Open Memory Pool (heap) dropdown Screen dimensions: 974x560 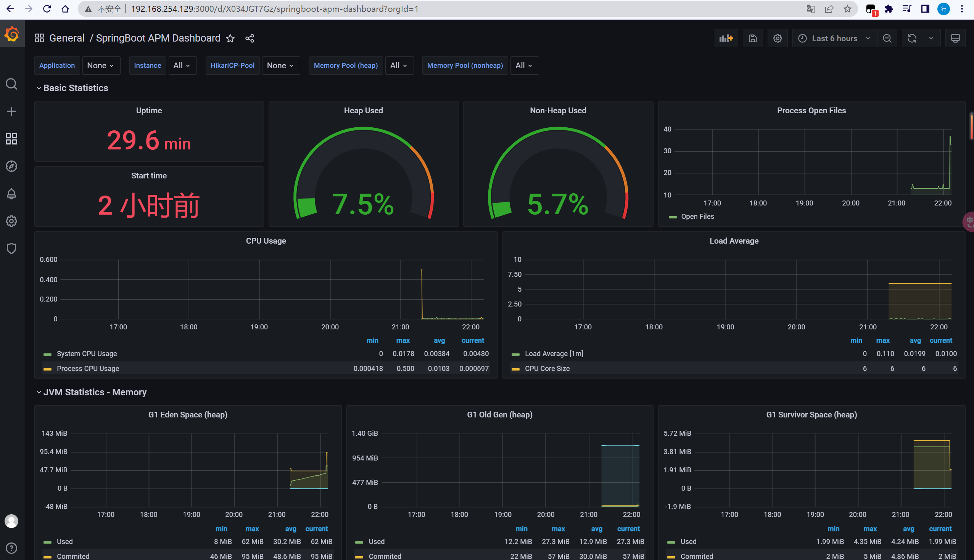[x=399, y=66]
